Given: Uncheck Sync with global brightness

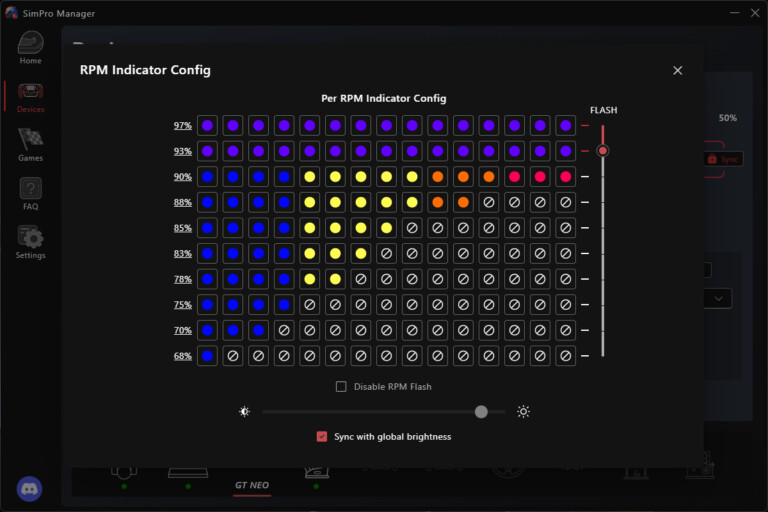Looking at the screenshot, I should (x=322, y=436).
